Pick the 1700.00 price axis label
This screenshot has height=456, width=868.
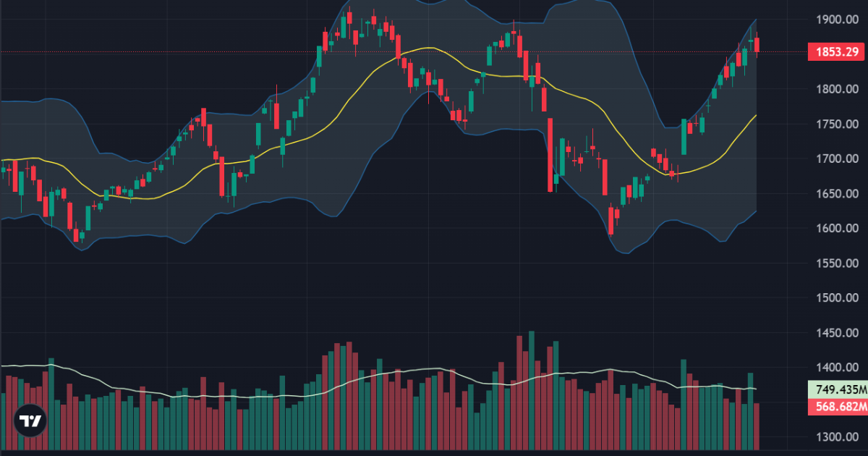(837, 159)
